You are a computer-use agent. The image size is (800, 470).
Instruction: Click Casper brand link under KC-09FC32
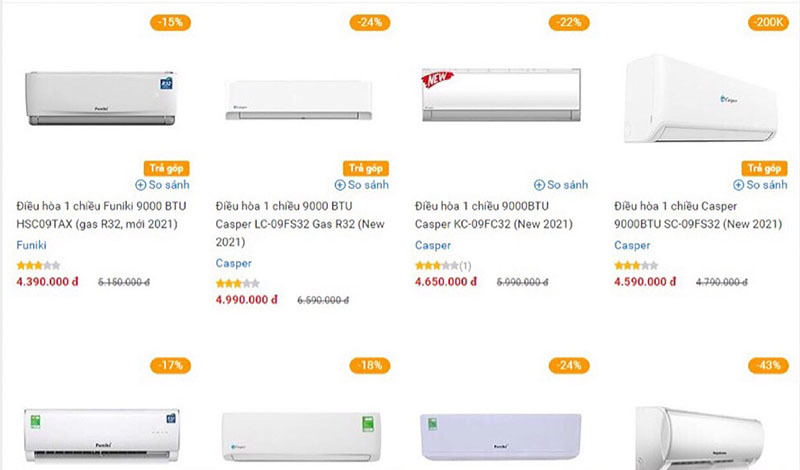[432, 245]
